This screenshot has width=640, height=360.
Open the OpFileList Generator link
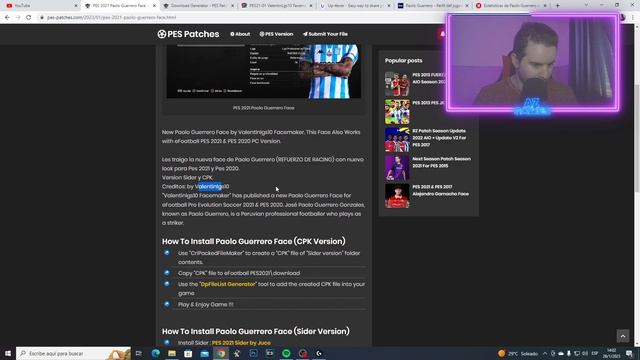pyautogui.click(x=228, y=284)
